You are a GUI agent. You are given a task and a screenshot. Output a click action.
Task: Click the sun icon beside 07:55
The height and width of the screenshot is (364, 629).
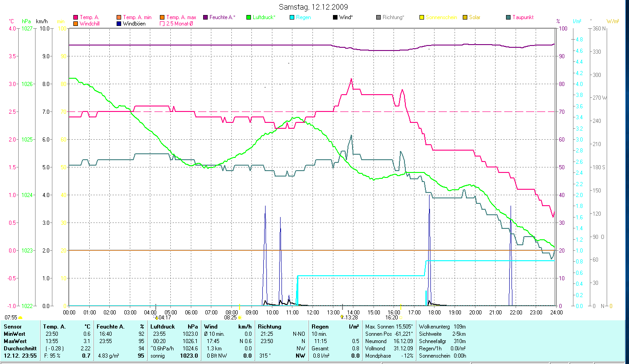pyautogui.click(x=20, y=318)
